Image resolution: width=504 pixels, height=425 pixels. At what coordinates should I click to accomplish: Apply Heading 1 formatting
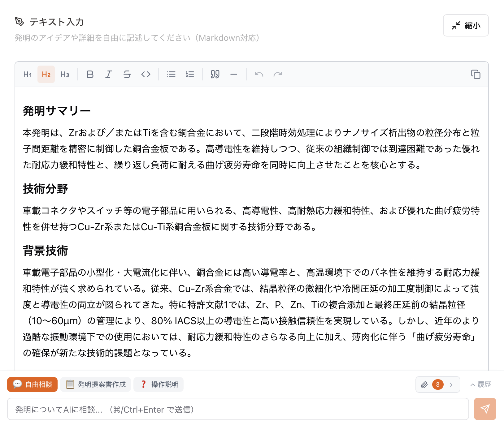[28, 74]
